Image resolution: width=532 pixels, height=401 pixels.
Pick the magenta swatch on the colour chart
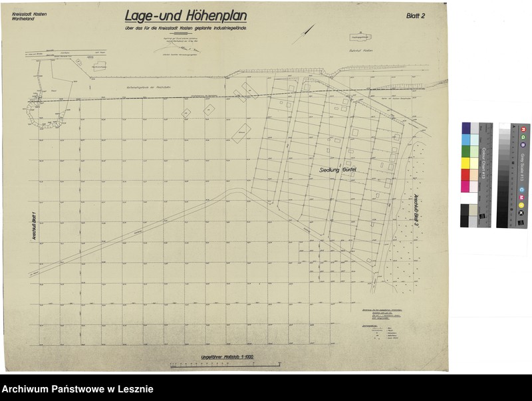pos(465,186)
